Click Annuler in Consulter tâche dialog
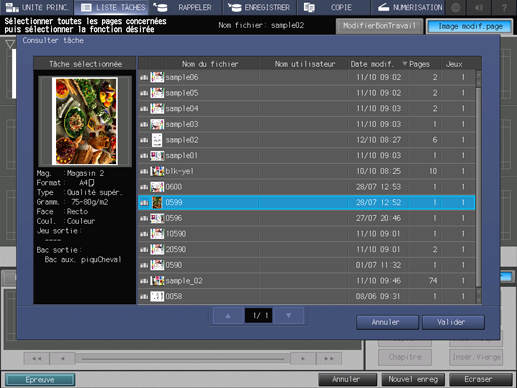This screenshot has height=388, width=517. pyautogui.click(x=387, y=322)
